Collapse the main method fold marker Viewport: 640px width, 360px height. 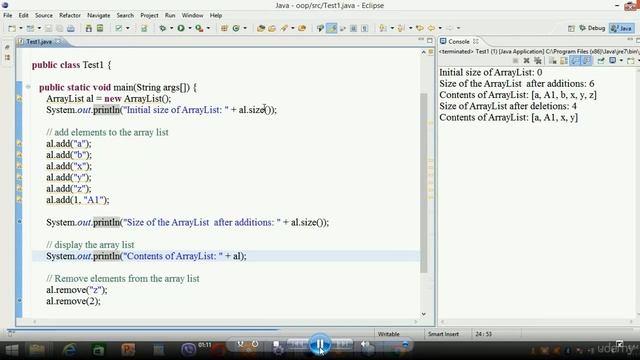[x=28, y=87]
